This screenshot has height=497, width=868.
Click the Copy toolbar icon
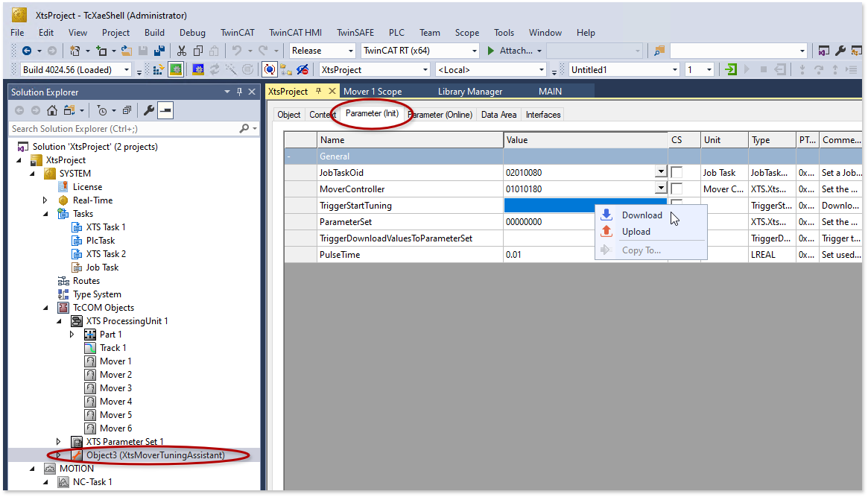click(198, 51)
